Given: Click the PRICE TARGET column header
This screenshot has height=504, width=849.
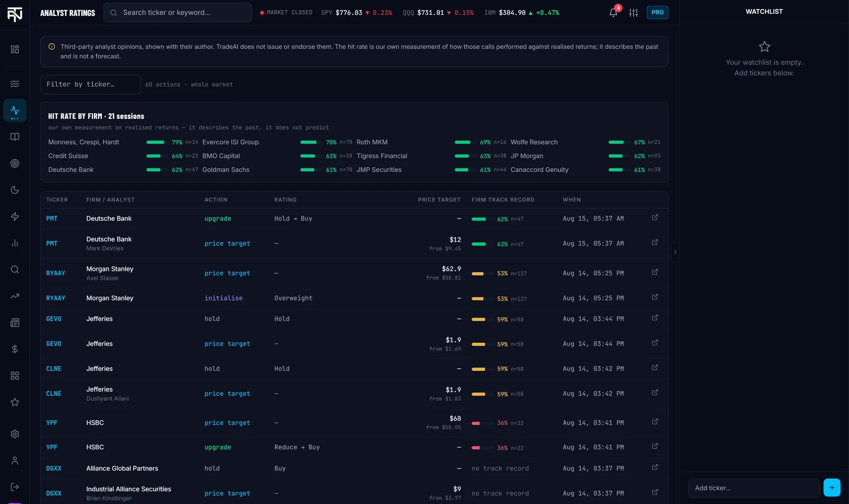Looking at the screenshot, I should coord(439,200).
